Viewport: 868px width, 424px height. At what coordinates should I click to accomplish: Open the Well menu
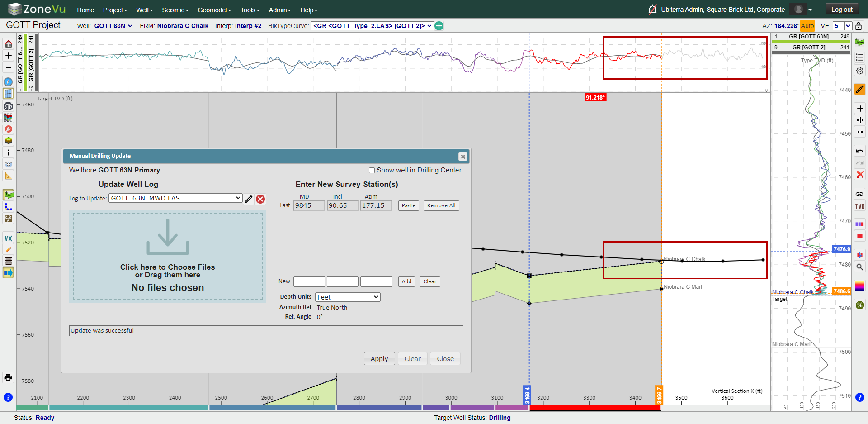click(145, 10)
